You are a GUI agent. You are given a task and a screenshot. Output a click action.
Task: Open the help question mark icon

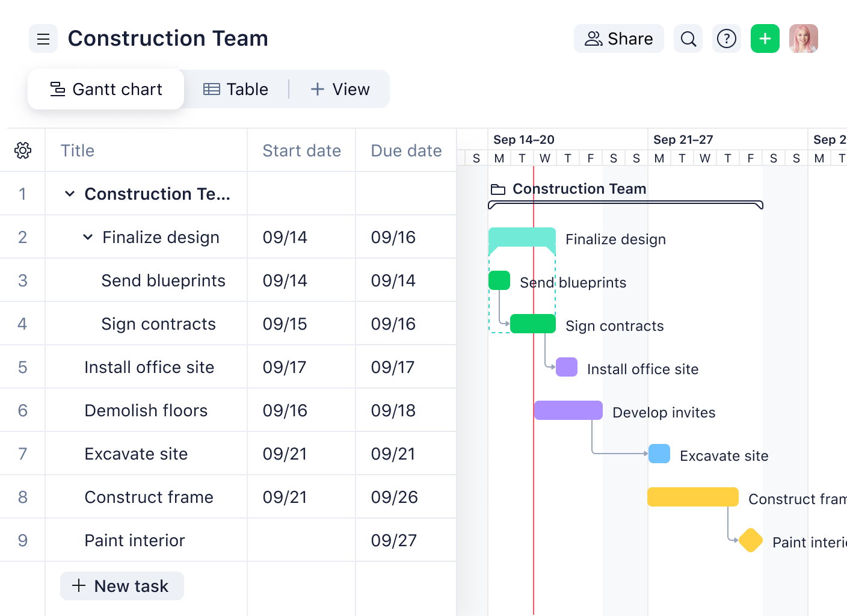(x=727, y=39)
